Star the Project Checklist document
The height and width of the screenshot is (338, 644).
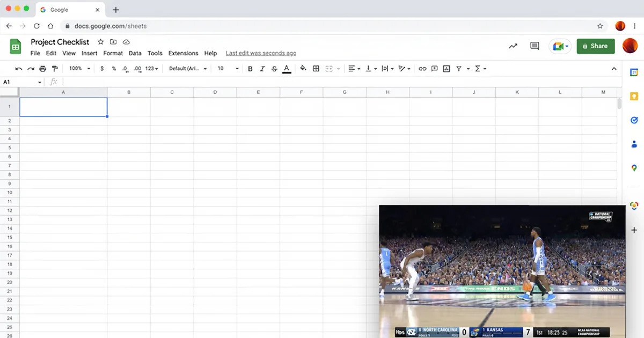click(x=100, y=42)
